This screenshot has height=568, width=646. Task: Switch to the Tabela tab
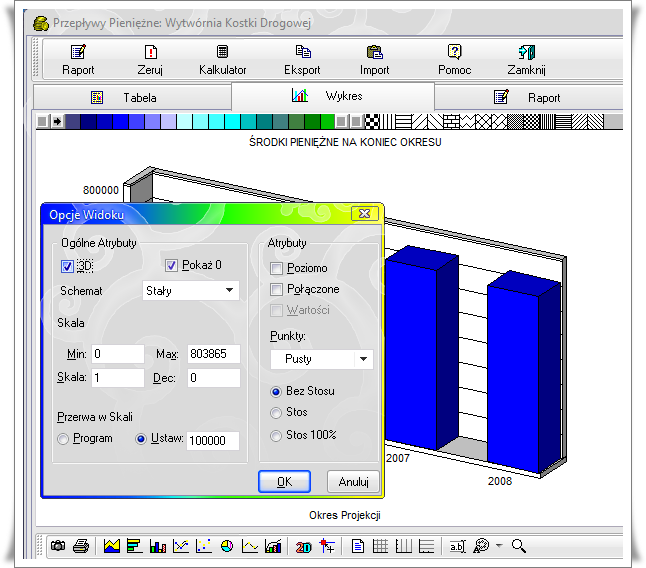pos(130,98)
